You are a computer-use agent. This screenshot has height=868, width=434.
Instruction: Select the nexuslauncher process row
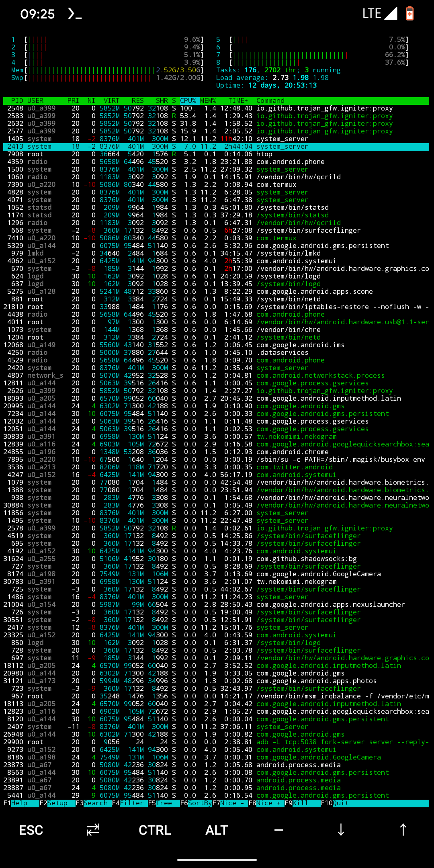pyautogui.click(x=216, y=605)
